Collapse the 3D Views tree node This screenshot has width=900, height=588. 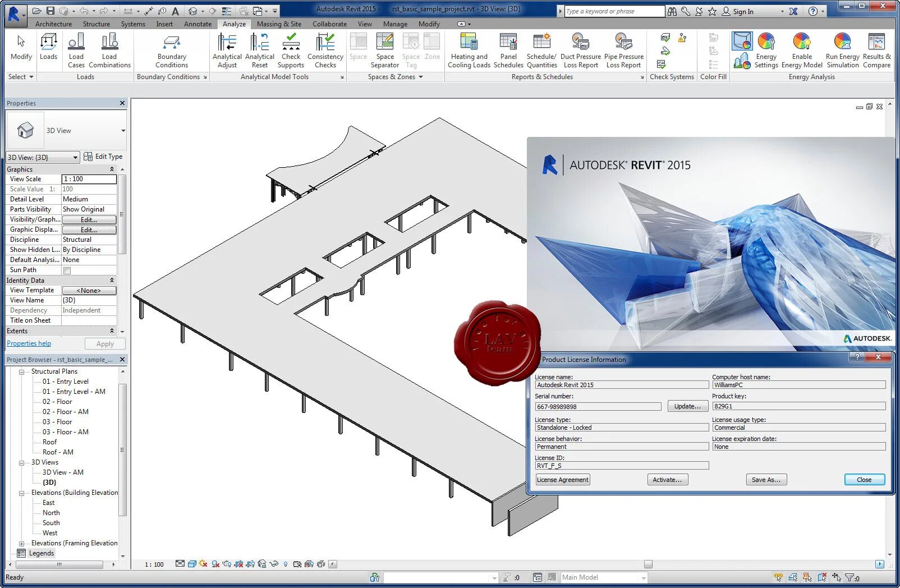[x=21, y=462]
